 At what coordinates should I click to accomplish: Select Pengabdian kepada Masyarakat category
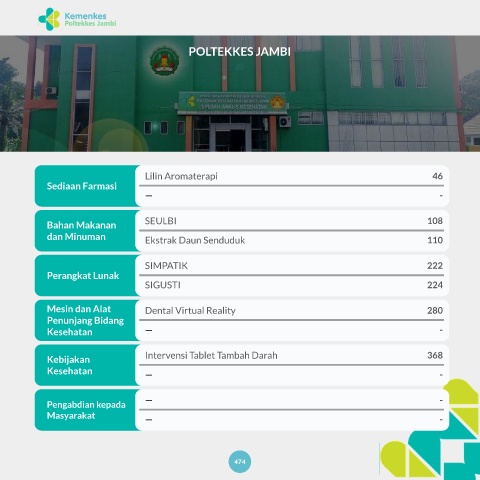87,410
